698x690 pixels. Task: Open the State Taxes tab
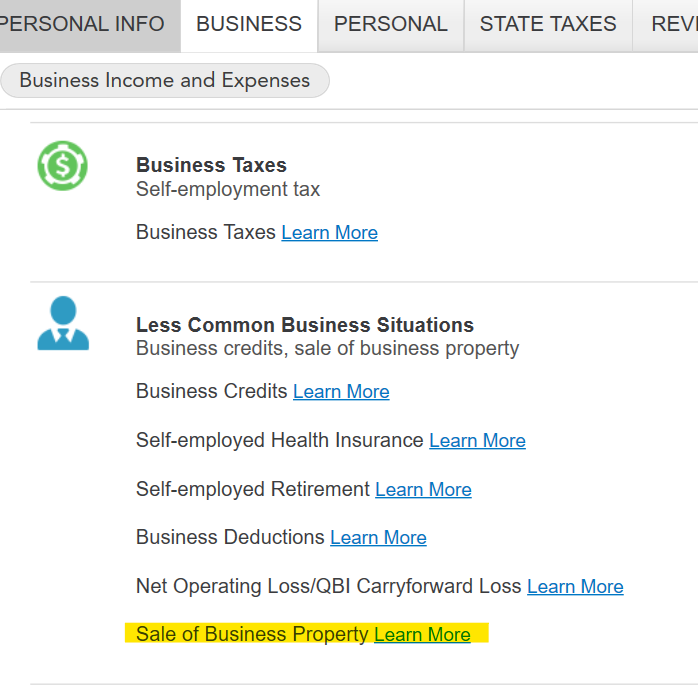click(x=548, y=24)
